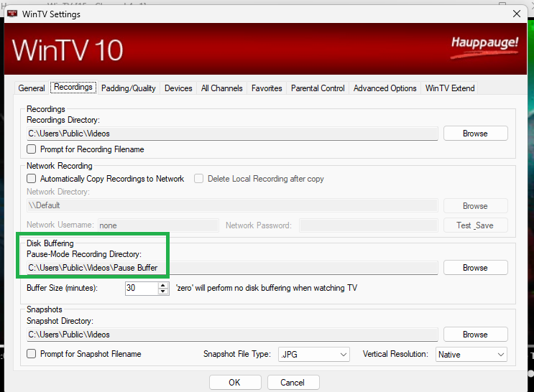Confirm settings with OK
Viewport: 534px width, 392px height.
[x=235, y=383]
